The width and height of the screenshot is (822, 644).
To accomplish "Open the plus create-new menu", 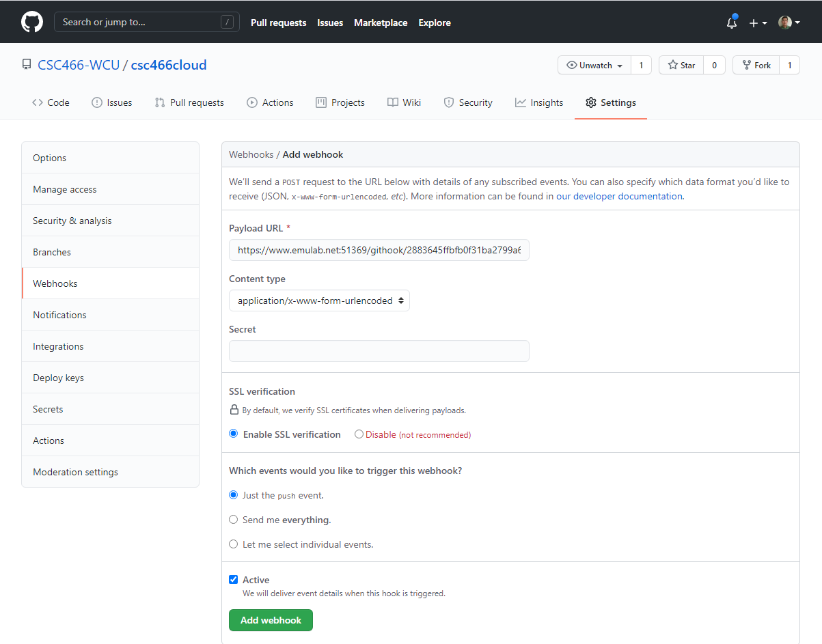I will pyautogui.click(x=757, y=23).
